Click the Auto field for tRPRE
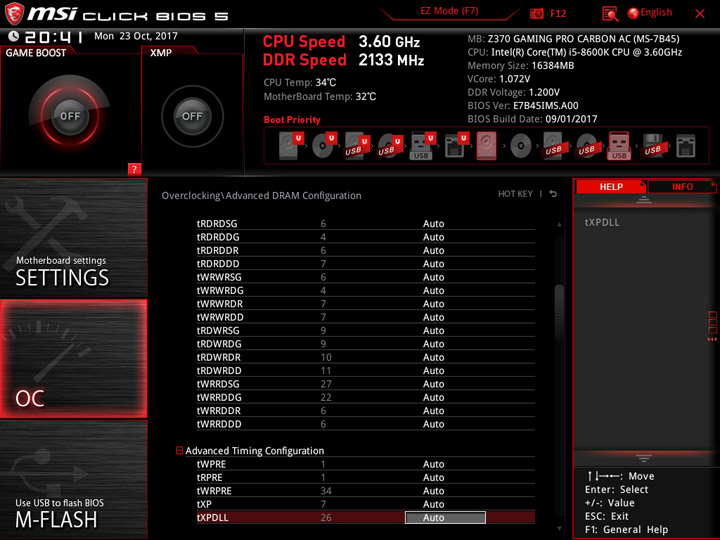This screenshot has height=540, width=720. (433, 478)
